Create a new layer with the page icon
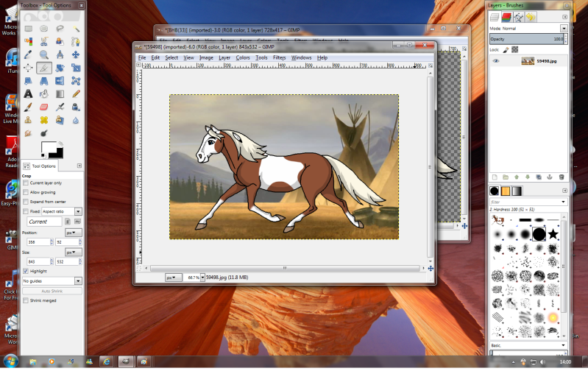This screenshot has width=588, height=371. point(495,177)
